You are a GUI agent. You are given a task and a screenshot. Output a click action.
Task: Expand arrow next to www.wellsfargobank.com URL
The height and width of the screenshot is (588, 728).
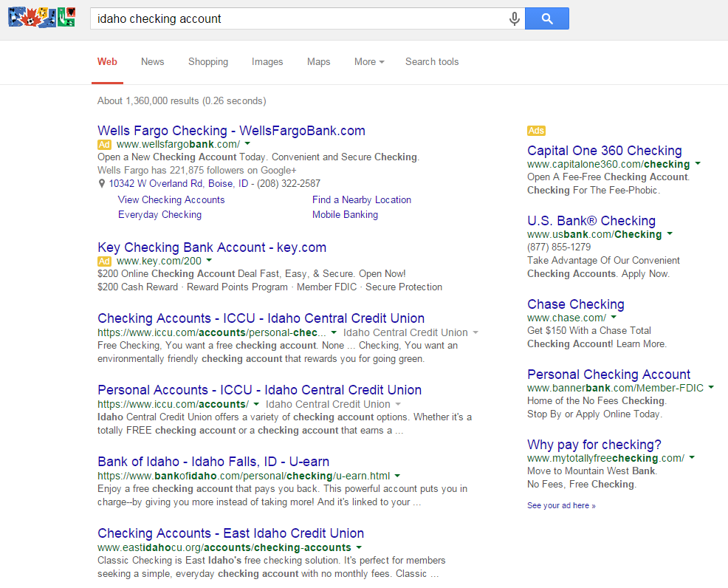(247, 144)
